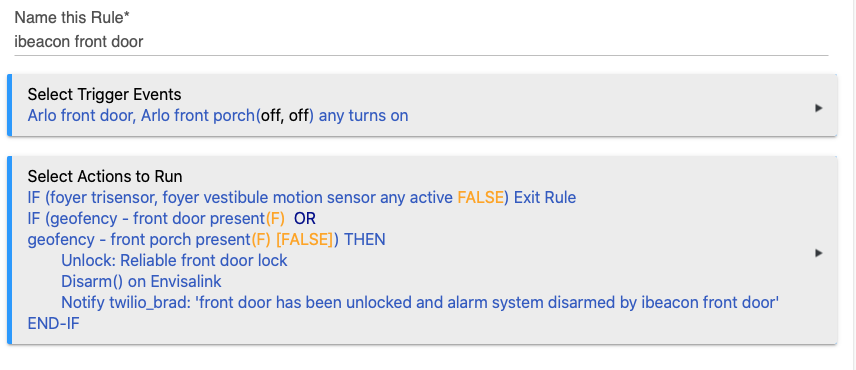
Task: Click the orange FALSE status in first IF
Action: pos(480,198)
